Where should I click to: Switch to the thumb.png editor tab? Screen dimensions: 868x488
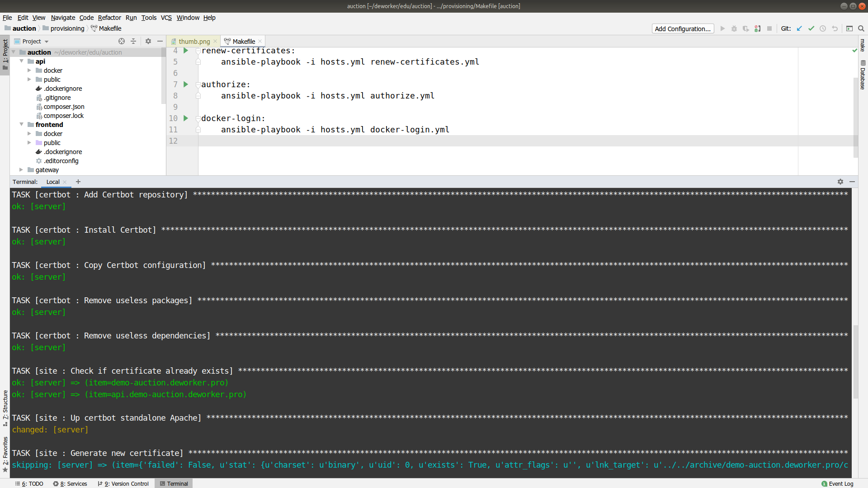pos(194,41)
